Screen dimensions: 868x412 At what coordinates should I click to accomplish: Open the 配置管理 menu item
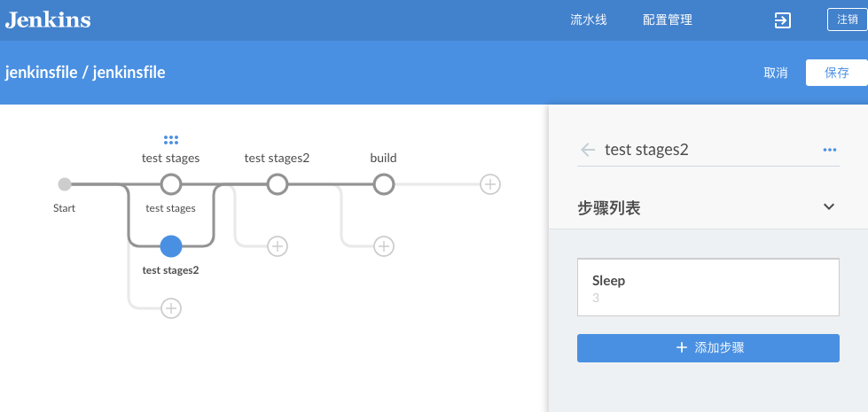pyautogui.click(x=668, y=19)
